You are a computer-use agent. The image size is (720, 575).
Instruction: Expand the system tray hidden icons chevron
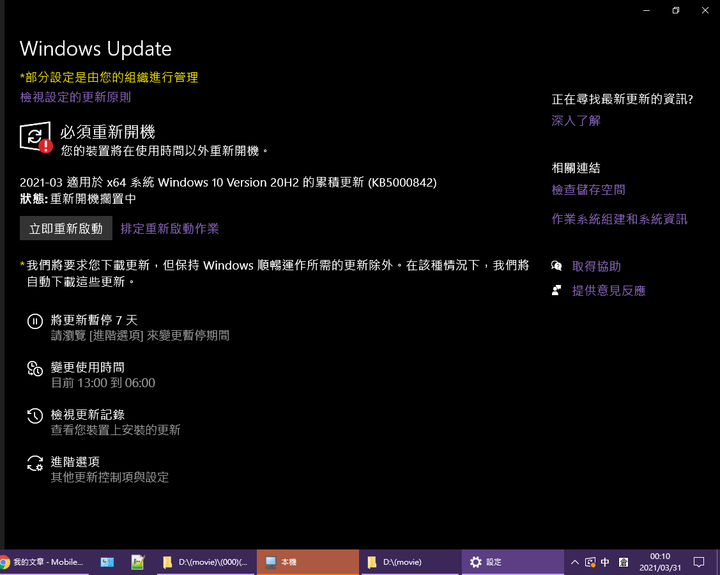(574, 562)
